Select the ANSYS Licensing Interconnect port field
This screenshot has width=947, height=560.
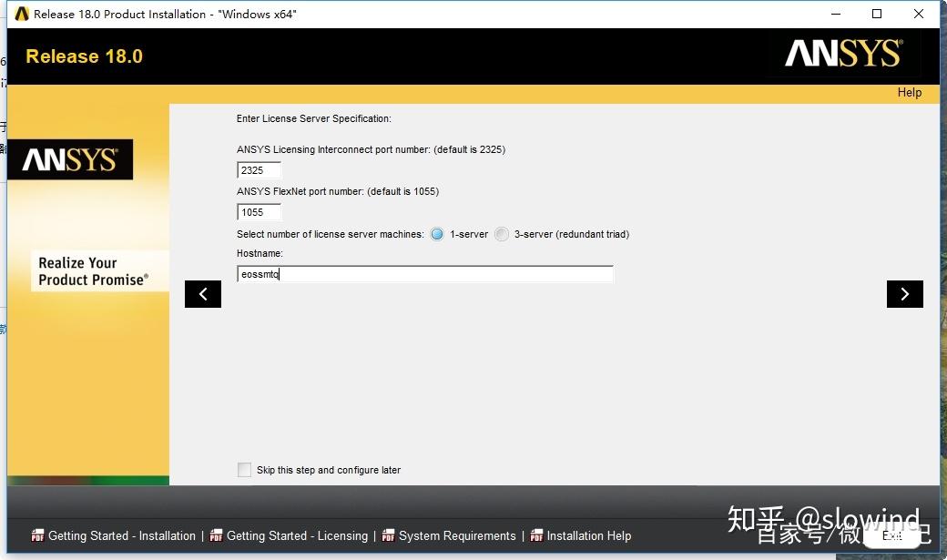pyautogui.click(x=259, y=170)
